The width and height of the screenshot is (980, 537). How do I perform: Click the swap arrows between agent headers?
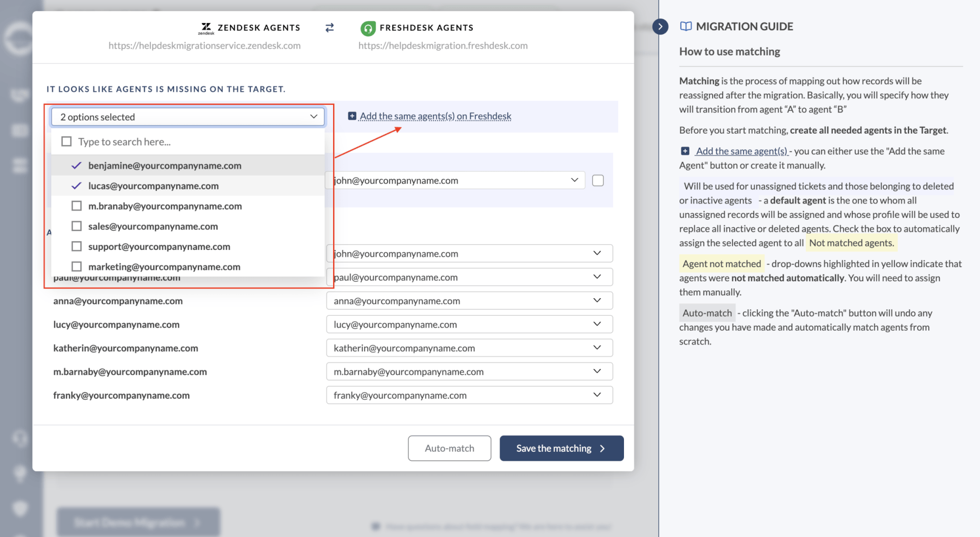[x=330, y=28]
